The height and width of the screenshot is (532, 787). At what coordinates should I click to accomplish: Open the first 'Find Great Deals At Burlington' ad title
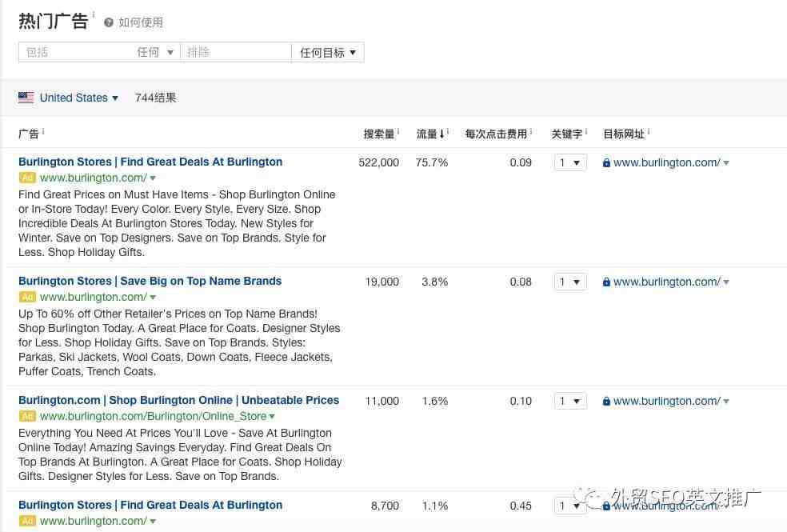[x=150, y=162]
